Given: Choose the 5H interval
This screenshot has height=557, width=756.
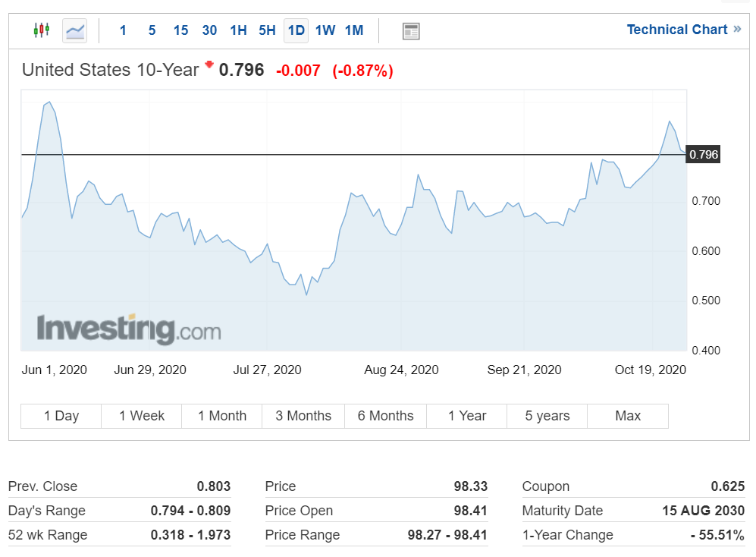Looking at the screenshot, I should (x=267, y=30).
